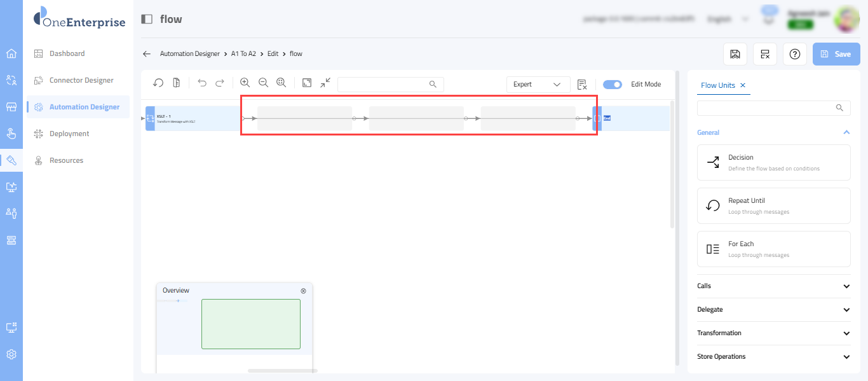Open help via the question mark icon

794,54
